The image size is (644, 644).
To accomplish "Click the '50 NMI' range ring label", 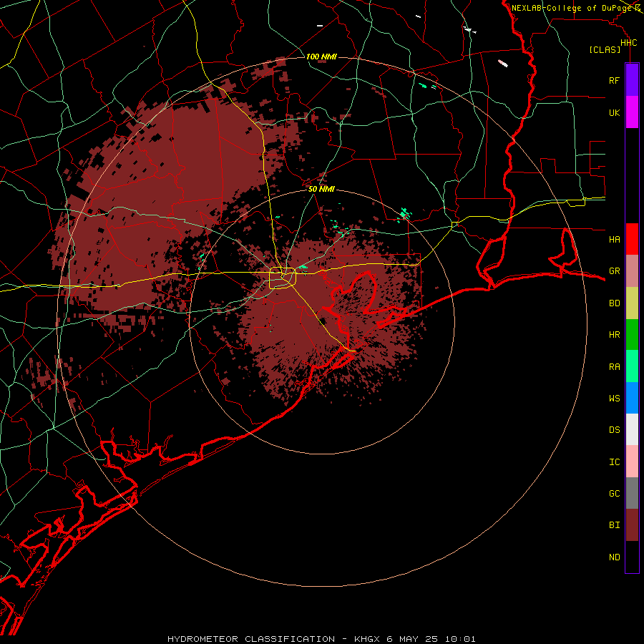I will point(321,189).
